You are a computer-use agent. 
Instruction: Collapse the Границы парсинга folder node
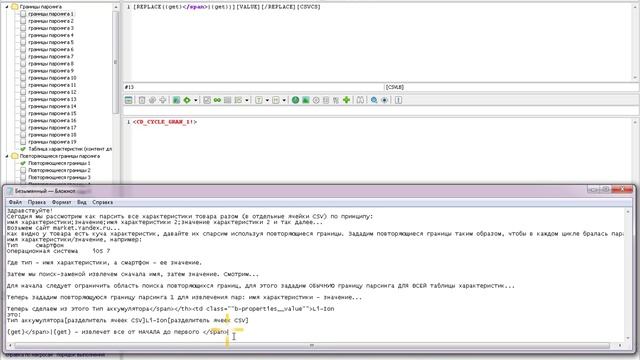click(7, 7)
